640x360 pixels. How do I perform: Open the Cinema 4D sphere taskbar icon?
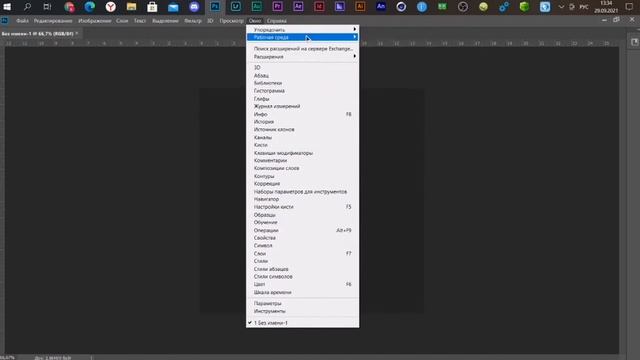click(x=401, y=7)
